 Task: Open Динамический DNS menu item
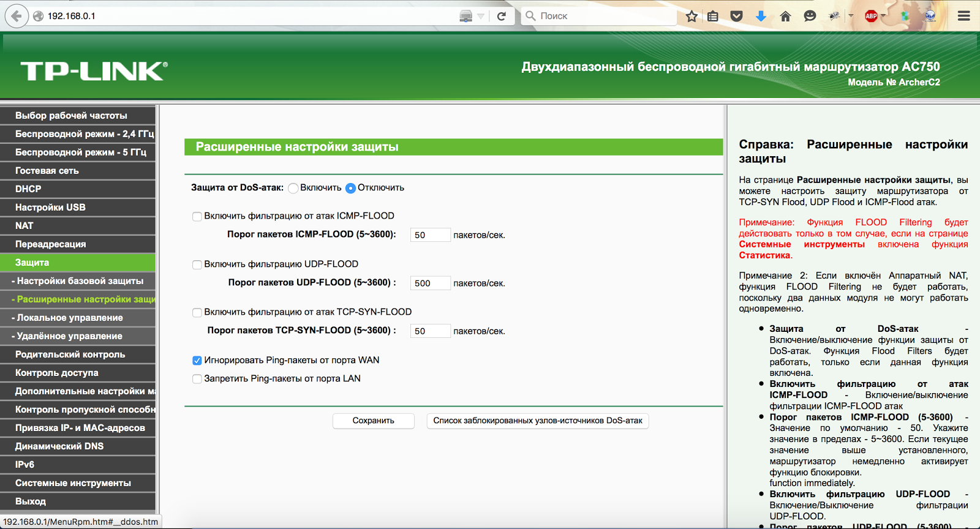(78, 446)
